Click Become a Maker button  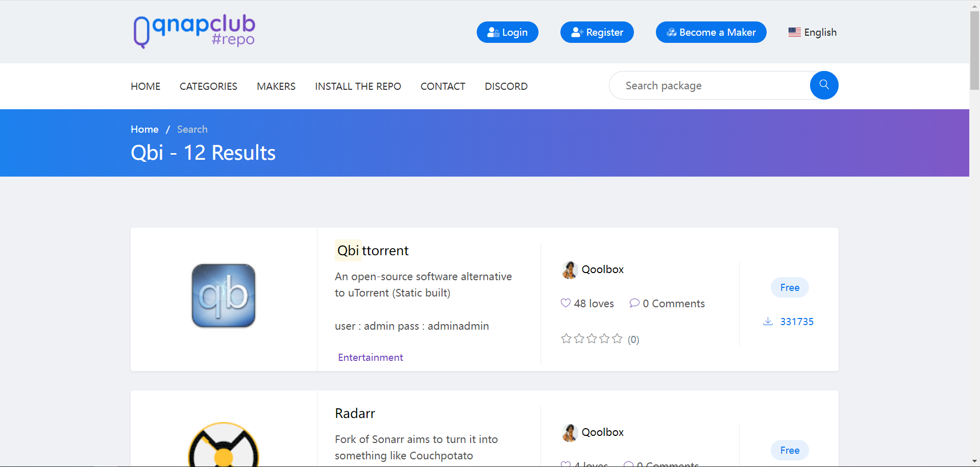tap(711, 32)
